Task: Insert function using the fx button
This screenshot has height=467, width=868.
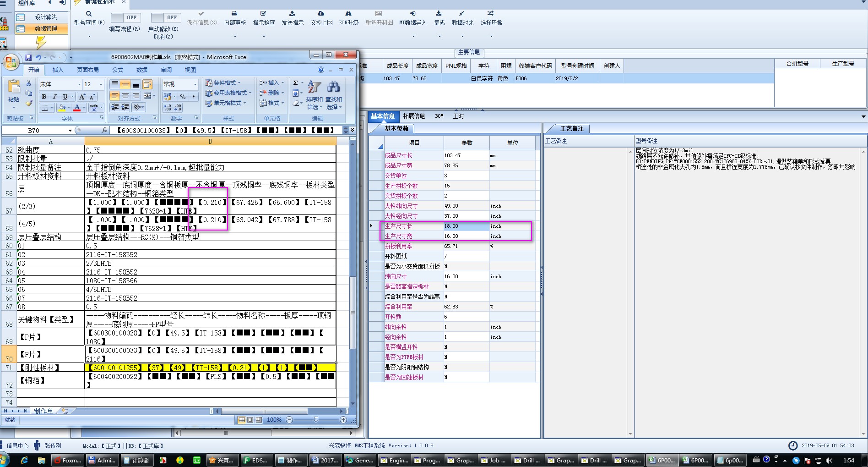Action: click(x=104, y=130)
